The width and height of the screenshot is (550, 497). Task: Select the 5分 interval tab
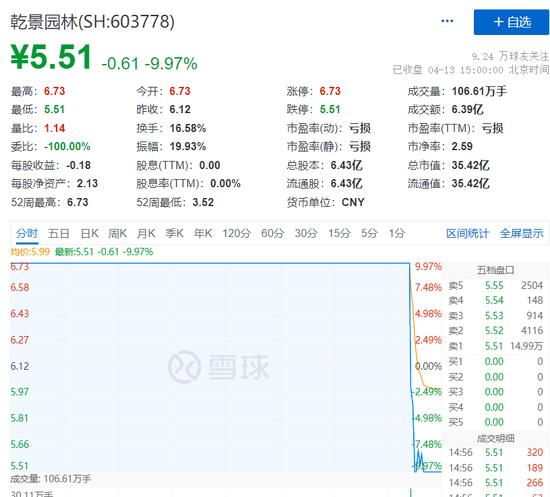[369, 233]
